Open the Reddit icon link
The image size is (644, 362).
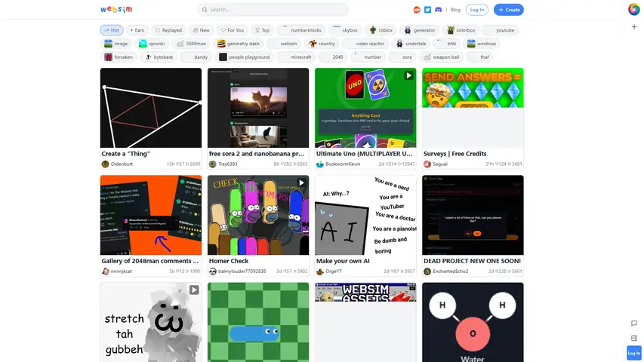pyautogui.click(x=417, y=10)
